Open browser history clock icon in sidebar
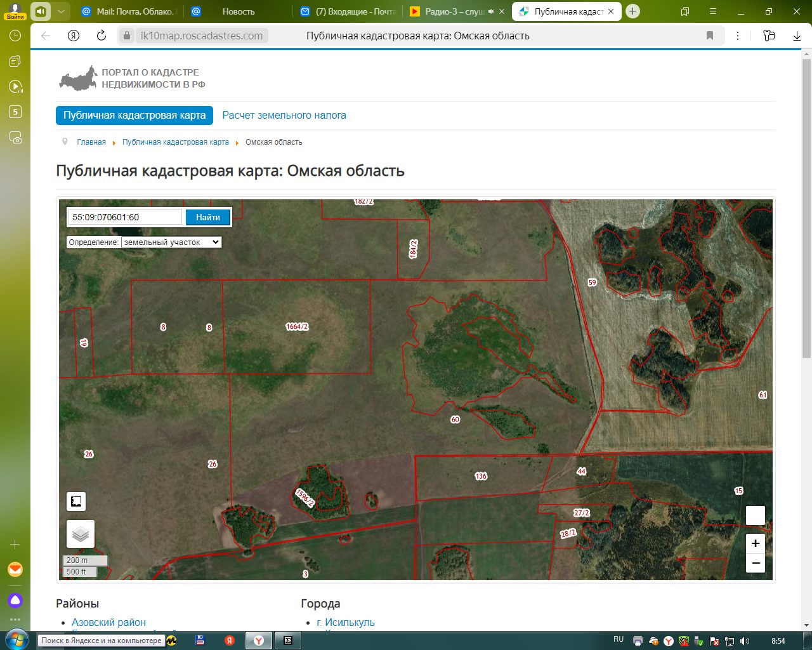Viewport: 812px width, 650px height. pyautogui.click(x=15, y=36)
